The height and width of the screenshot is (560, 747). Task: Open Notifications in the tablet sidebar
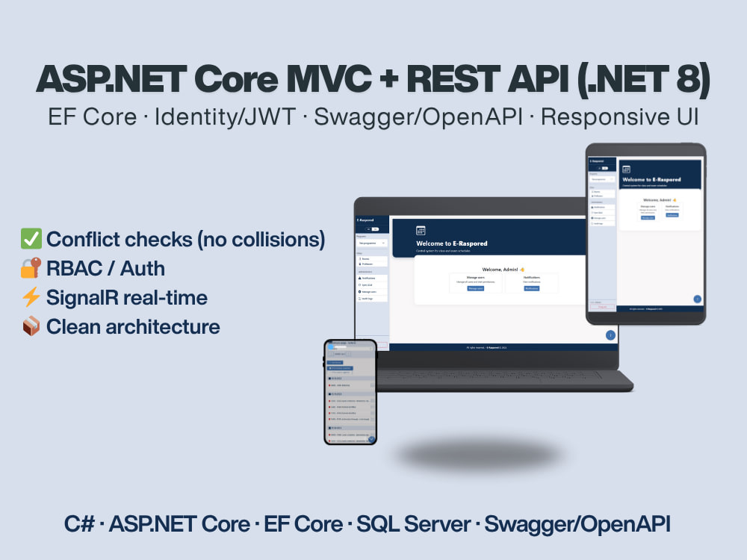point(602,207)
